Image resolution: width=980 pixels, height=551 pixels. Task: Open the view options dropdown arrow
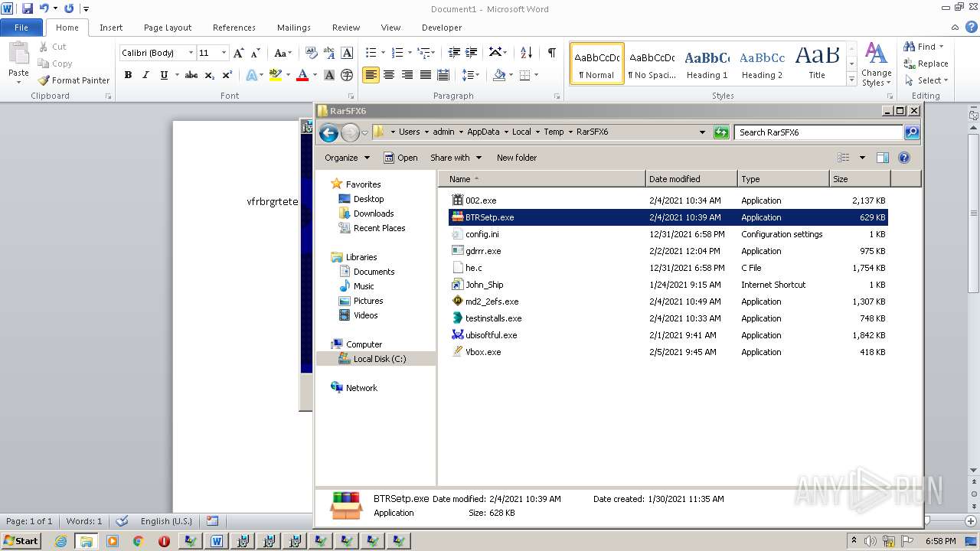point(862,158)
